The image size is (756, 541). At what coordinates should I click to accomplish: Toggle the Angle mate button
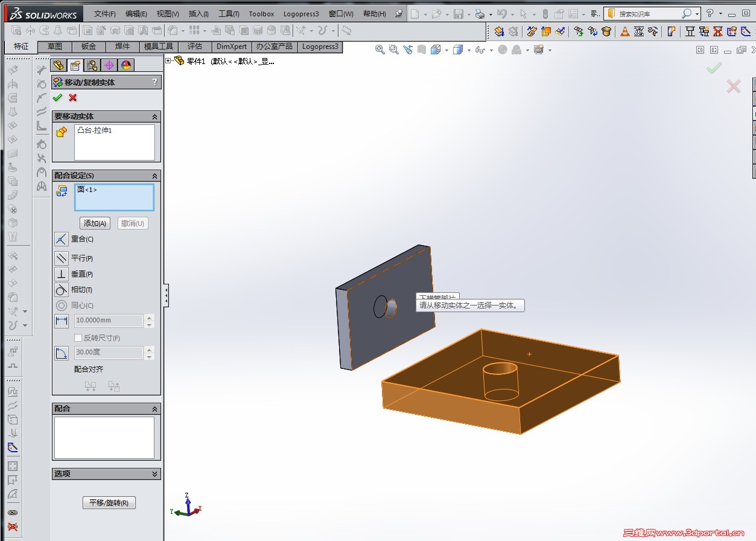pos(62,353)
